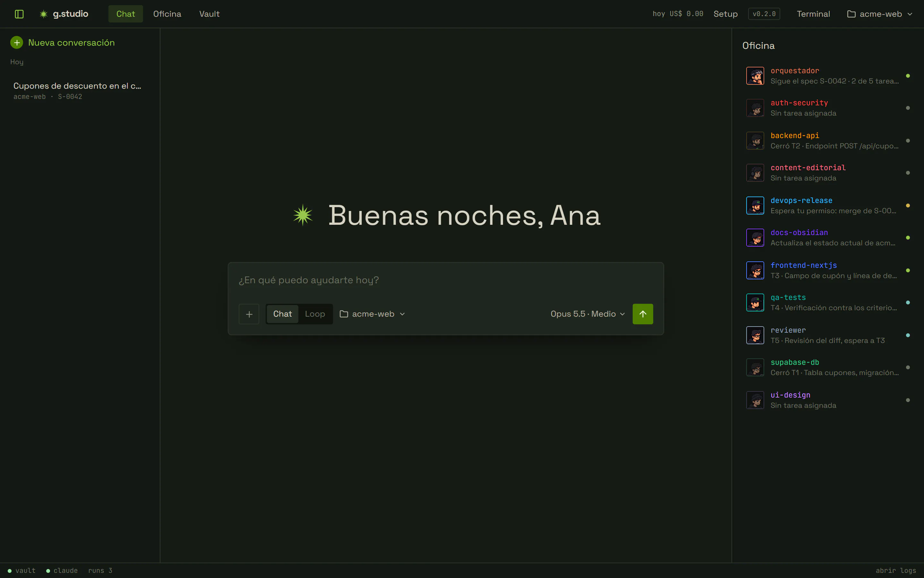The image size is (924, 578).
Task: Open Setup in the top bar
Action: (725, 14)
